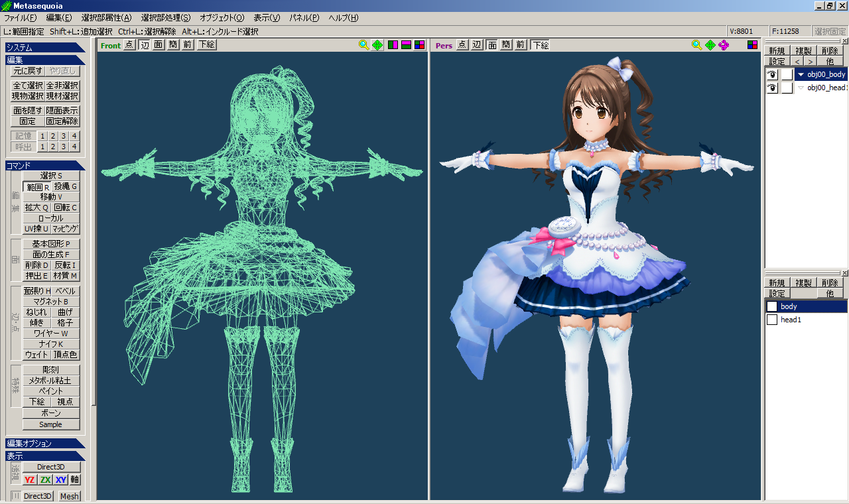Image resolution: width=849 pixels, height=504 pixels.
Task: Click the green pan icon in Pers view
Action: [710, 45]
